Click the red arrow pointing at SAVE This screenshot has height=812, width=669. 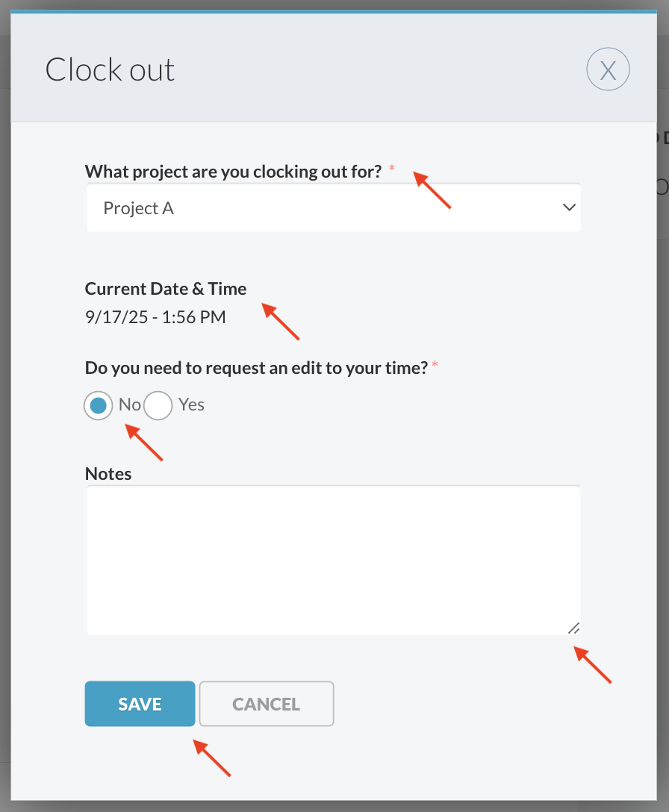pyautogui.click(x=213, y=758)
